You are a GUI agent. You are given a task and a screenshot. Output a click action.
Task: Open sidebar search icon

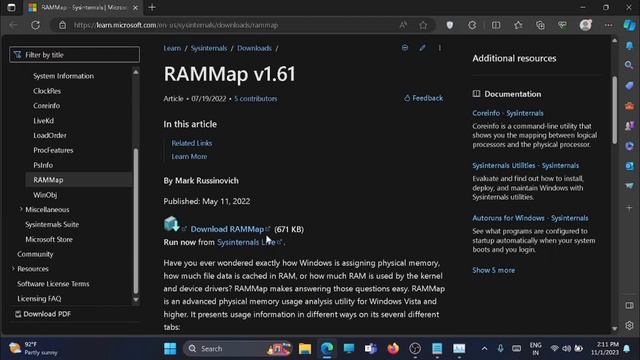tap(629, 65)
